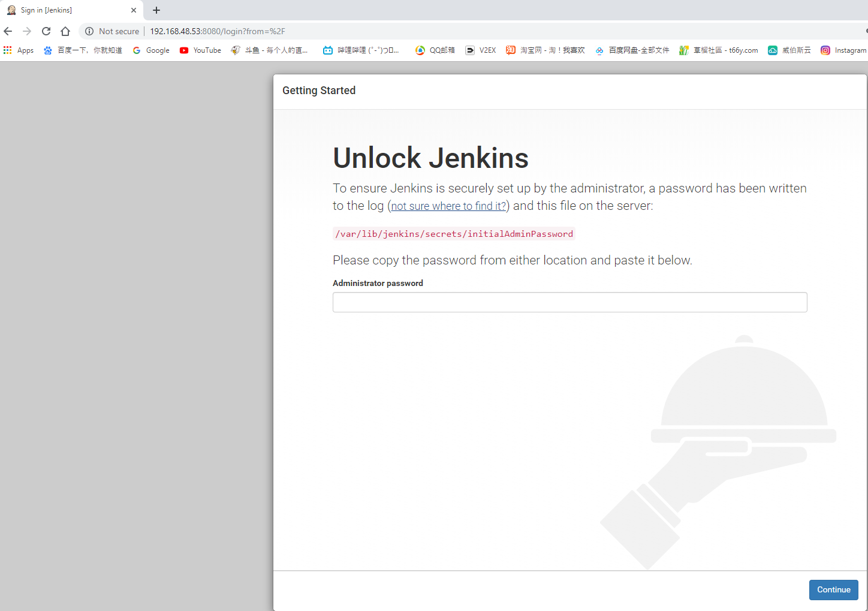Screen dimensions: 868x611
Task: Open the 百度网盘 bookmark
Action: point(632,50)
